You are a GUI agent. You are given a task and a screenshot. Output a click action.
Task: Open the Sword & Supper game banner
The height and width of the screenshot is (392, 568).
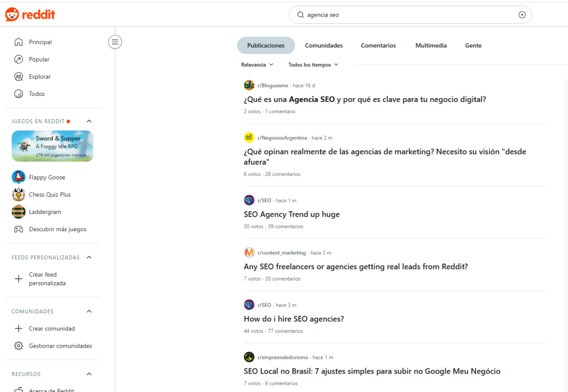point(52,146)
